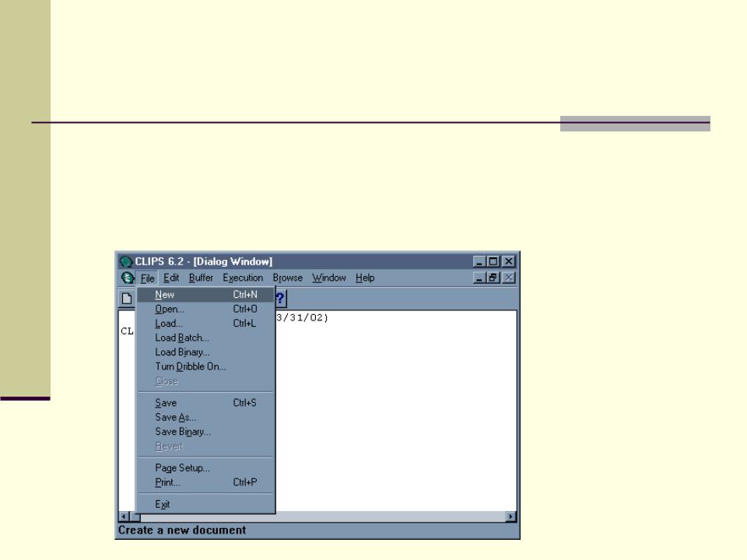Click the horizontal scrollbar left arrow

point(124,516)
